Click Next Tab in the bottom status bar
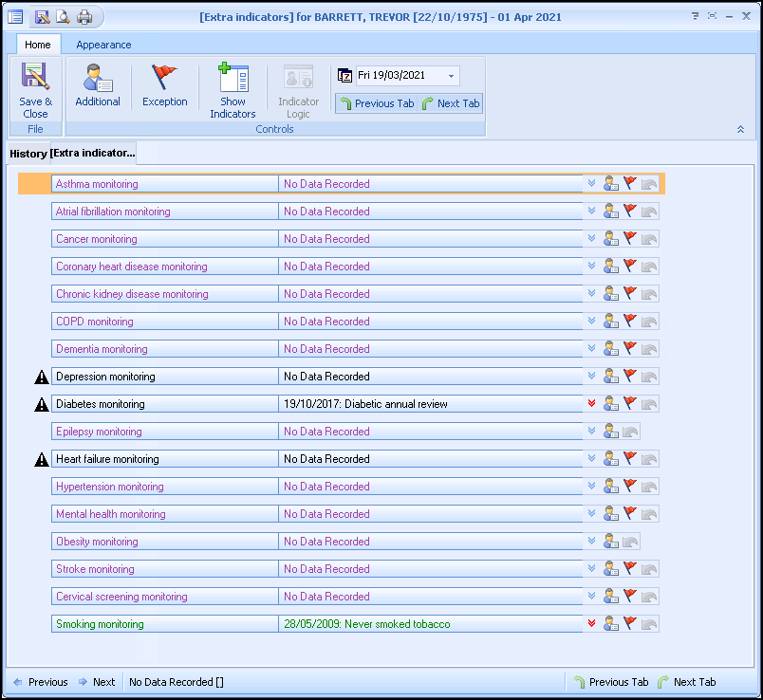 [686, 682]
